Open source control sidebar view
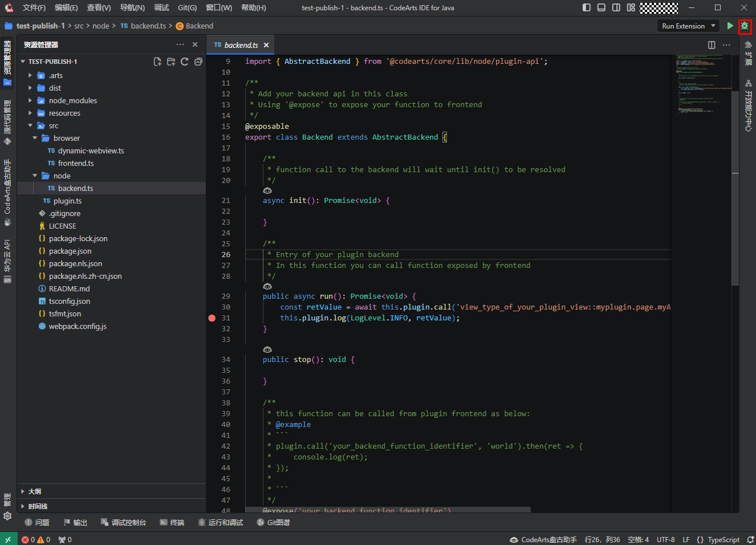 [x=7, y=122]
